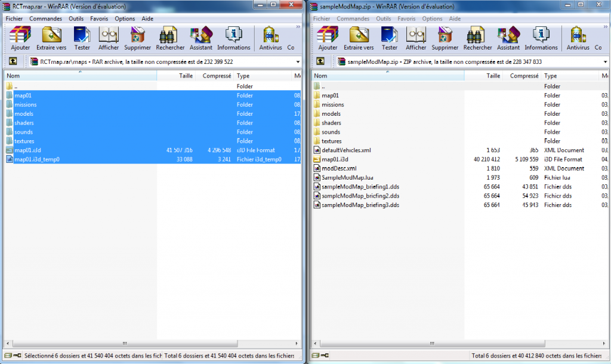611x364 pixels.
Task: Sort by Nom column in sampleModMap.zip window
Action: click(388, 76)
